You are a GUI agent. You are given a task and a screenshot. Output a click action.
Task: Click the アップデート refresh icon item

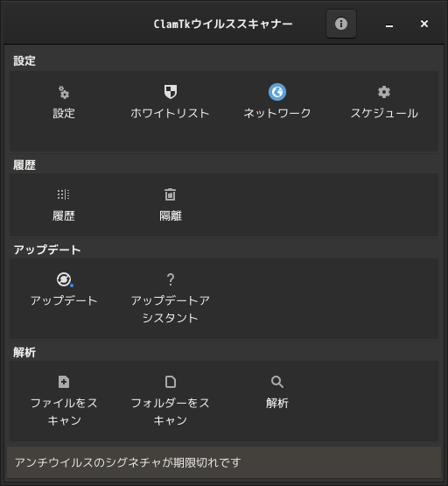(x=65, y=279)
